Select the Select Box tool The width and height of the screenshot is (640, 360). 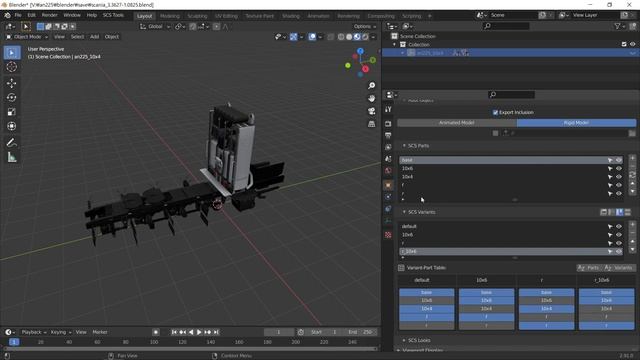pos(11,53)
